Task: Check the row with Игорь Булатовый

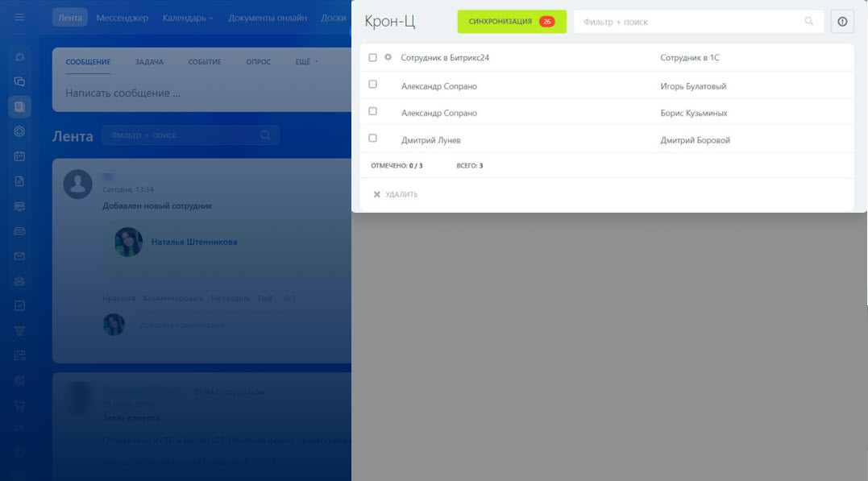Action: click(x=372, y=84)
